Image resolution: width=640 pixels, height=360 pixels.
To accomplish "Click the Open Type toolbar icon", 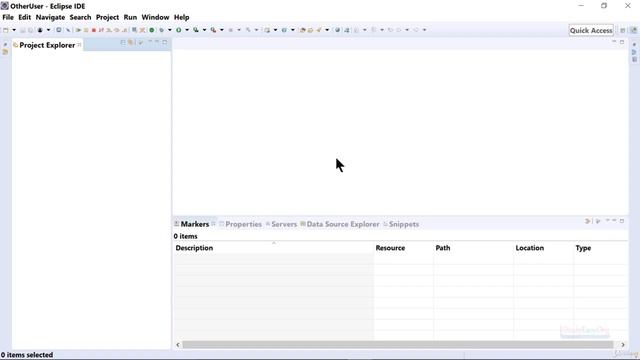I will coord(302,30).
